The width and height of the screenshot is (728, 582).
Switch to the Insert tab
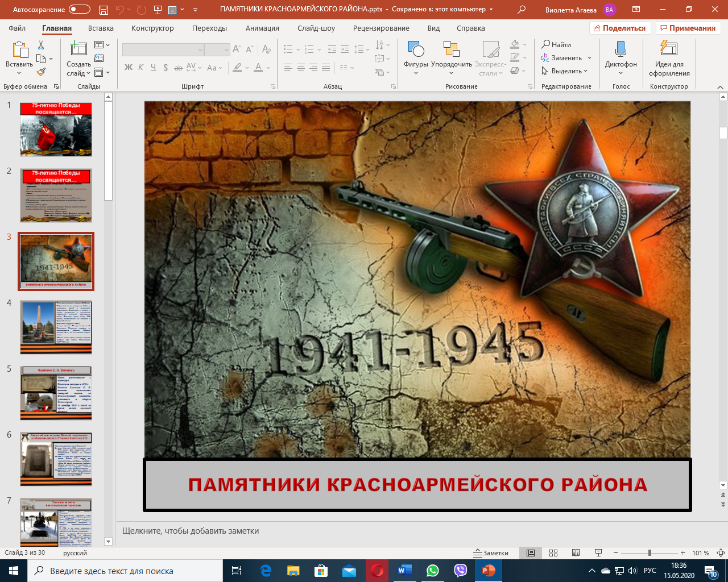pyautogui.click(x=101, y=28)
